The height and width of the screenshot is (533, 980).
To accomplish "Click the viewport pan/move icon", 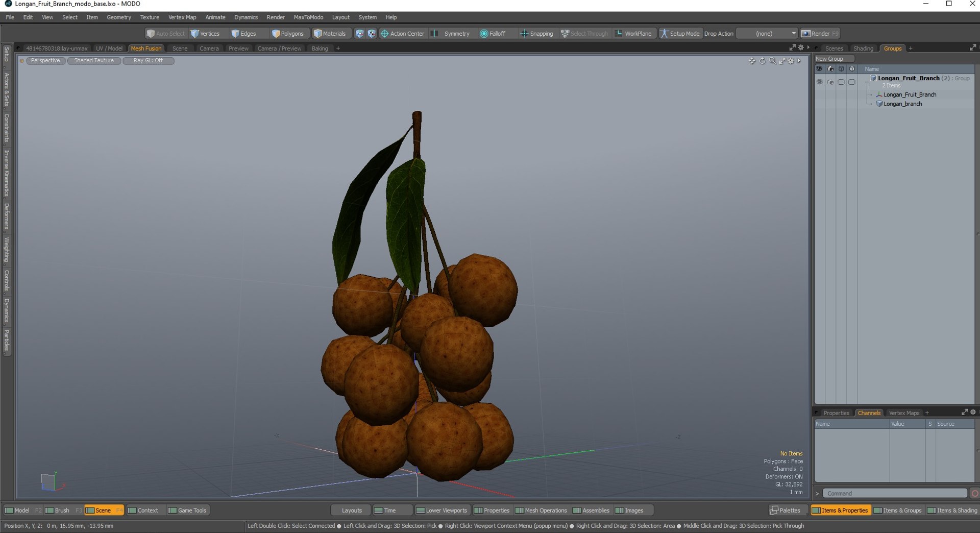I will (x=752, y=61).
